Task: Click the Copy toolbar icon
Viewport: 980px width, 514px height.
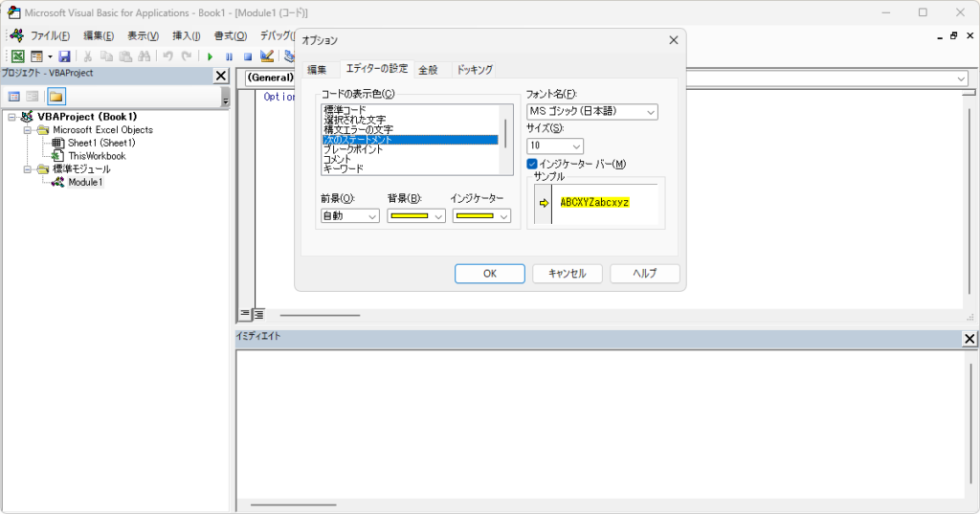Action: (x=107, y=56)
